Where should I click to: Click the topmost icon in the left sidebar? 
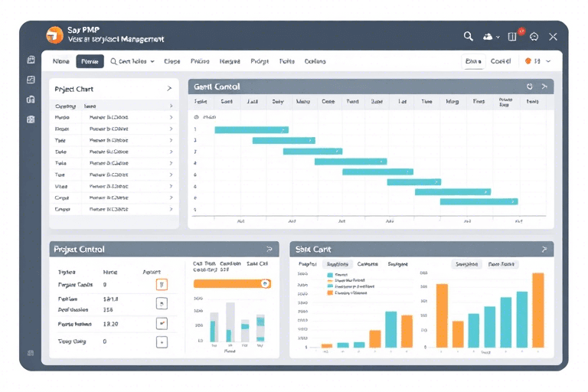[x=31, y=60]
